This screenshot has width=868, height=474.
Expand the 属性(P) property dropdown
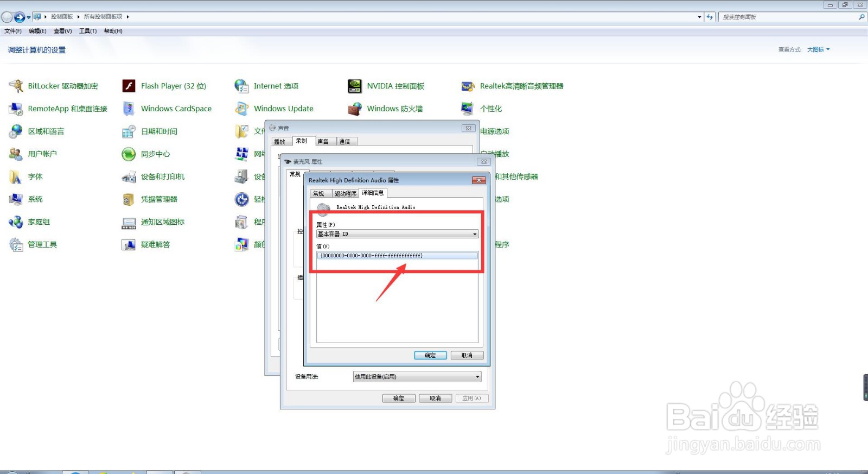pyautogui.click(x=475, y=234)
